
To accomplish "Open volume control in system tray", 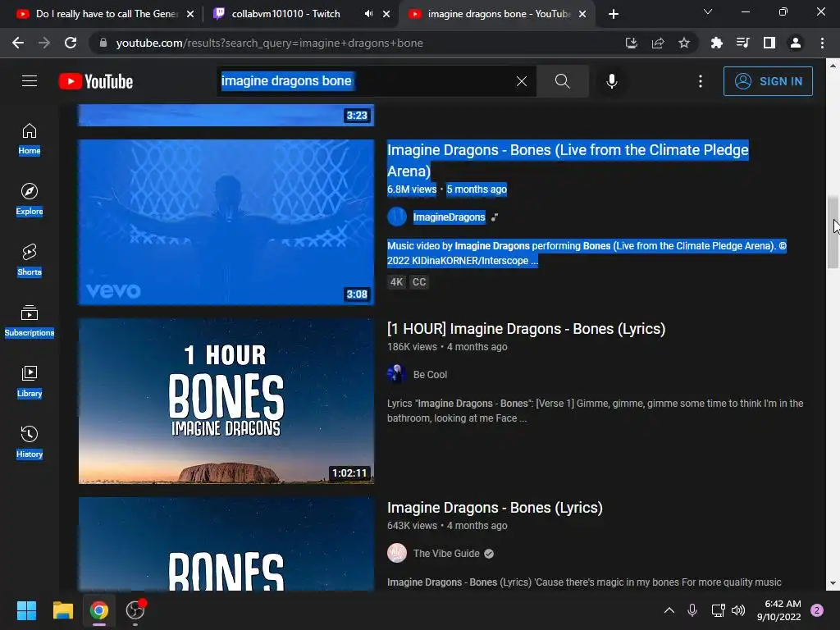I will [738, 609].
